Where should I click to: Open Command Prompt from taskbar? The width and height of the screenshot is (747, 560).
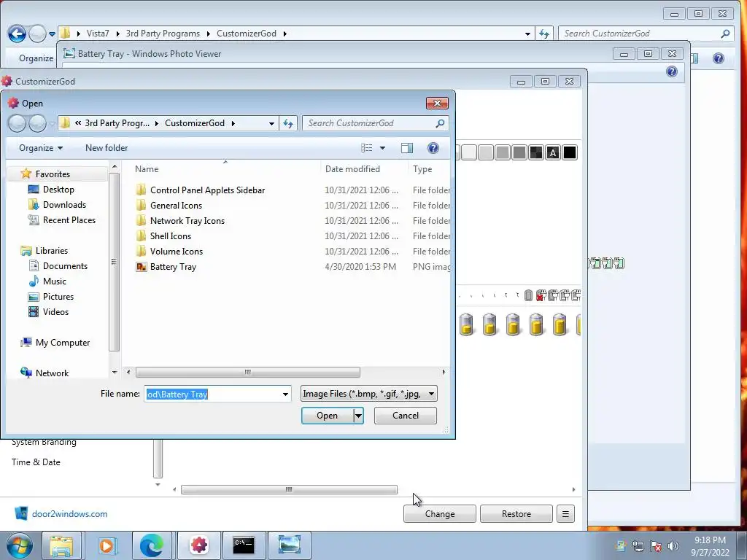pos(244,545)
